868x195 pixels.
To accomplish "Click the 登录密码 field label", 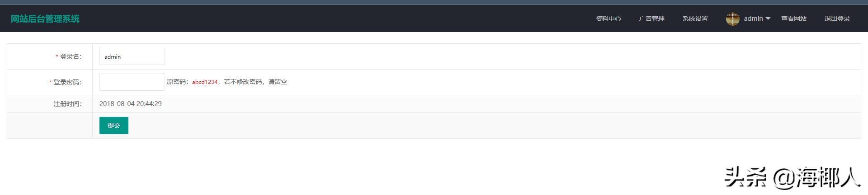I will (68, 82).
